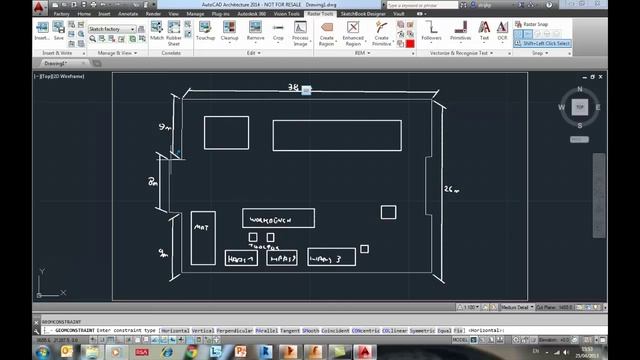Open the Cleanup tool
Image resolution: width=640 pixels, height=360 pixels.
point(229,32)
